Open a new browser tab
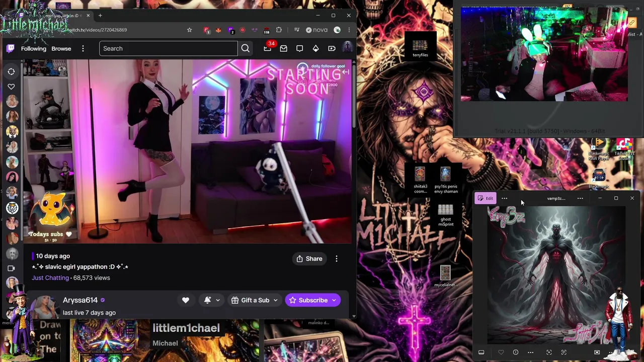Viewport: 644px width, 362px height. click(x=100, y=16)
